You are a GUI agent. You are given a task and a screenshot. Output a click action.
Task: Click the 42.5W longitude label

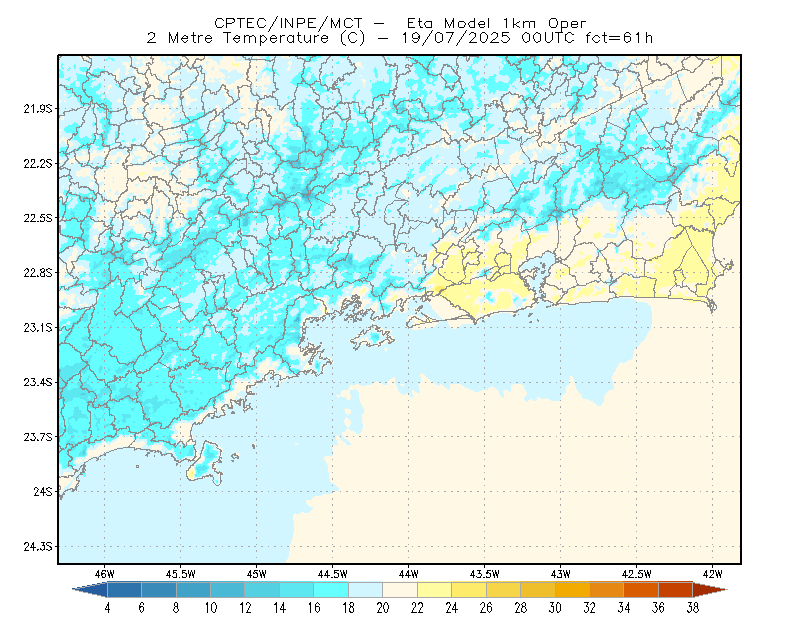pos(637,574)
